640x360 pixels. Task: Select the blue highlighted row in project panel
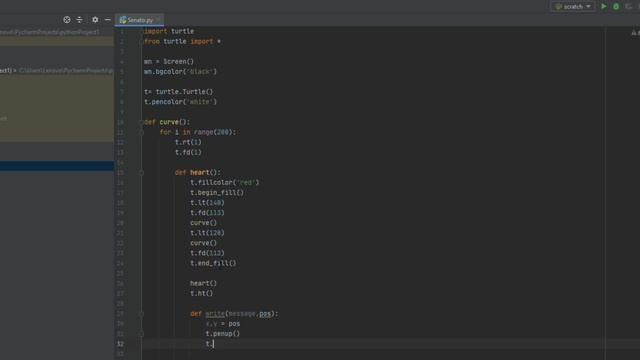pos(57,166)
